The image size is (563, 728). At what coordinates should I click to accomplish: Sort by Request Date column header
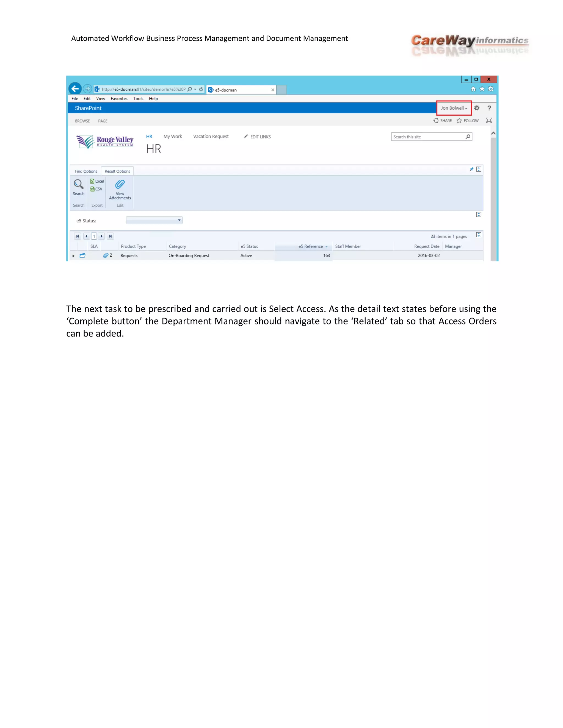(x=427, y=246)
